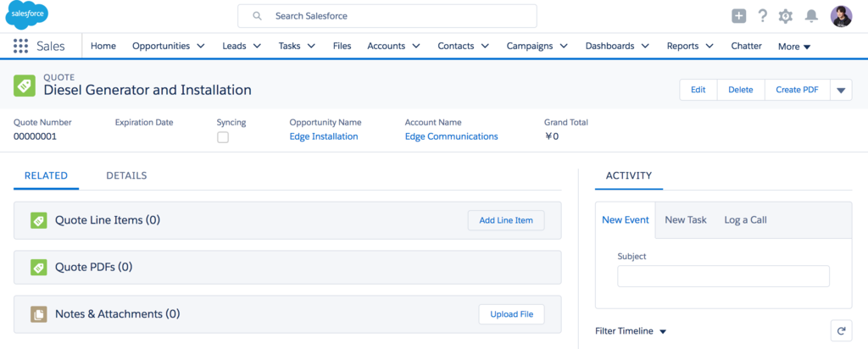Click the Quote Line Items section icon
868x349 pixels.
pos(39,220)
